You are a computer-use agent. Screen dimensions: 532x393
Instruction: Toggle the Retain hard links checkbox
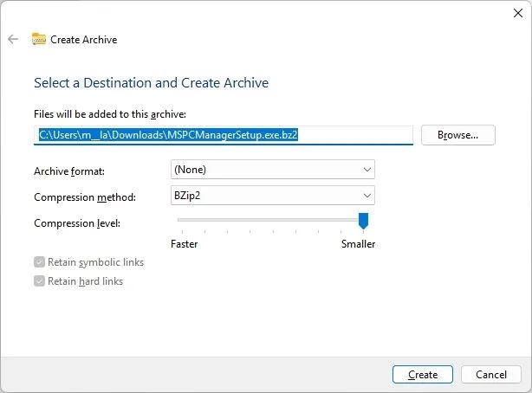pos(39,281)
